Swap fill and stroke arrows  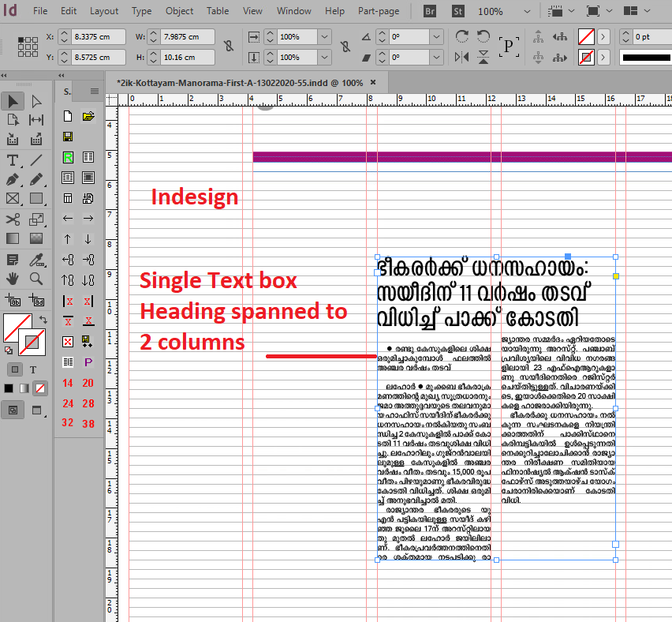pos(42,319)
